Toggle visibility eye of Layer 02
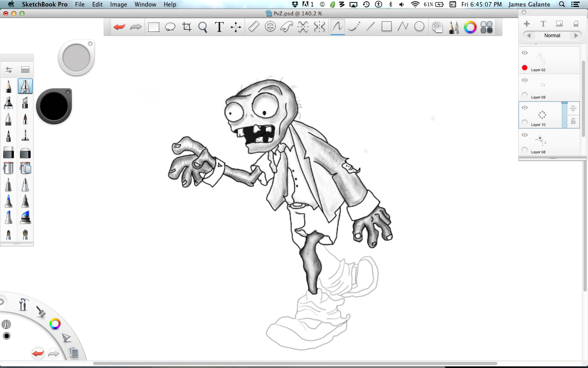The width and height of the screenshot is (588, 368). pyautogui.click(x=525, y=53)
